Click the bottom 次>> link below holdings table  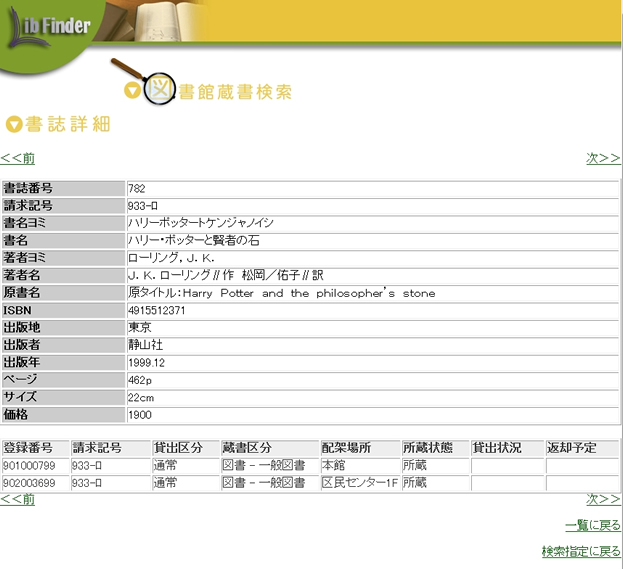click(603, 499)
